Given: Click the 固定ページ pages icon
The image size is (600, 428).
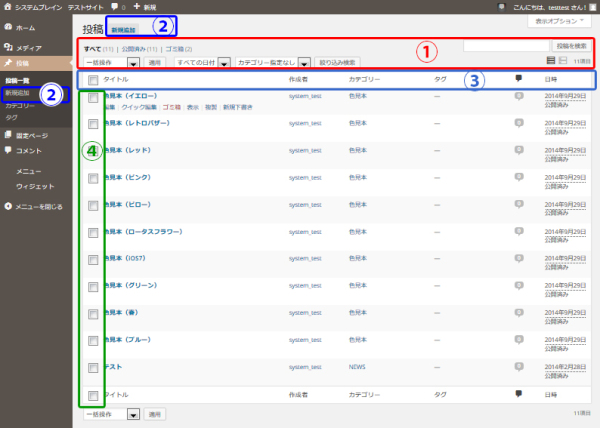Looking at the screenshot, I should pyautogui.click(x=9, y=135).
